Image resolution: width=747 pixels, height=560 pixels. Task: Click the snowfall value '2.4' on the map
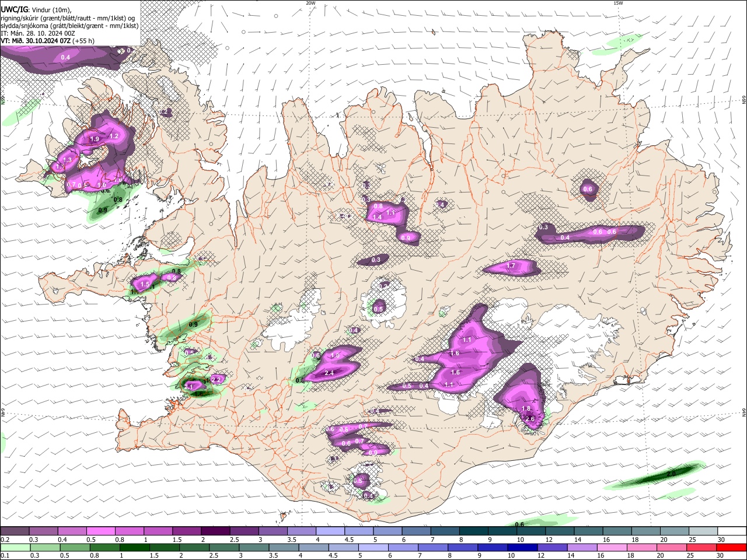pos(329,373)
